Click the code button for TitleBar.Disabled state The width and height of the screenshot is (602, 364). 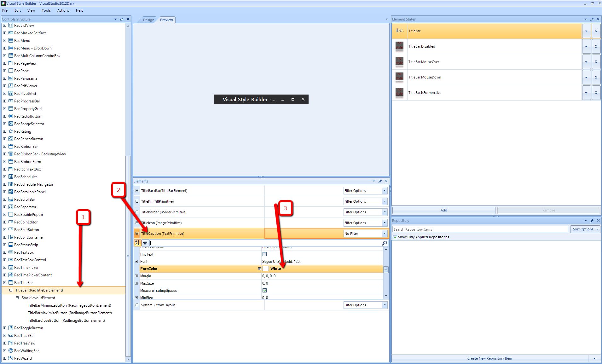(596, 46)
